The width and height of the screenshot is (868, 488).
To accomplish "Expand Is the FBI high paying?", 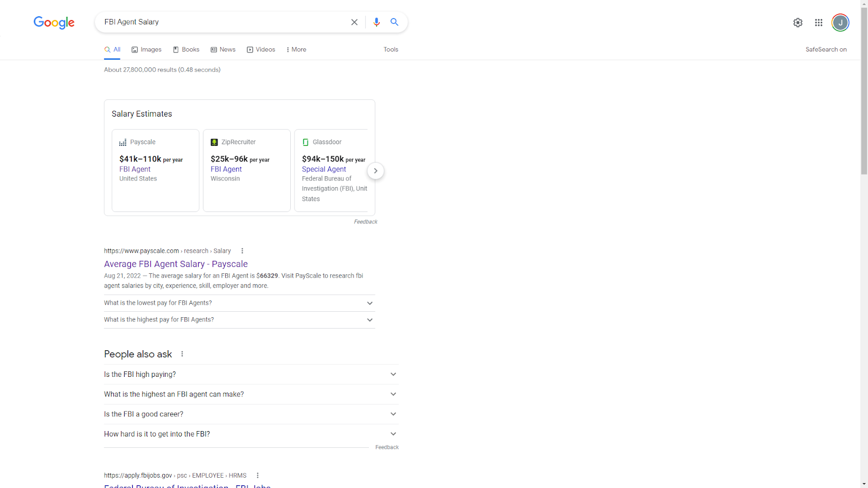I will pos(251,375).
